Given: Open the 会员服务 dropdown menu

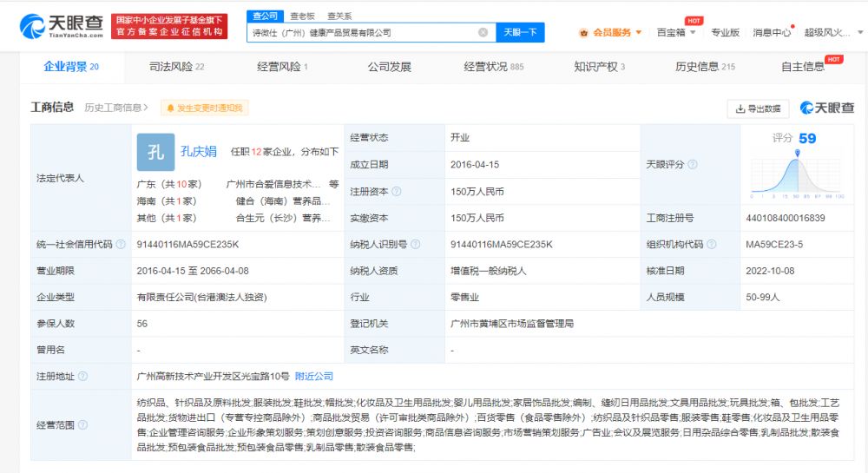Looking at the screenshot, I should point(610,33).
